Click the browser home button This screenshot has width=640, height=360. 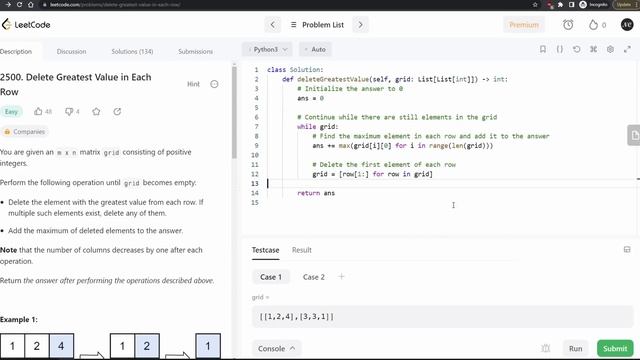click(31, 4)
